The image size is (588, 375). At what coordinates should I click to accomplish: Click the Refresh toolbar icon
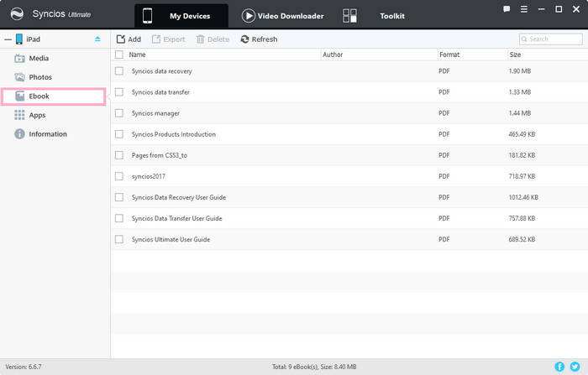[x=259, y=39]
